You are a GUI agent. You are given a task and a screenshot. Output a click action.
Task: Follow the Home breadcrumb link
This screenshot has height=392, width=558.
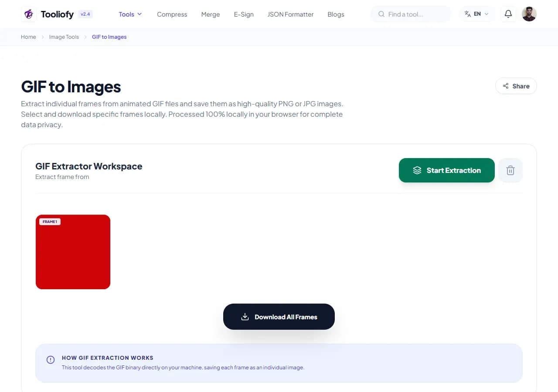(x=28, y=37)
